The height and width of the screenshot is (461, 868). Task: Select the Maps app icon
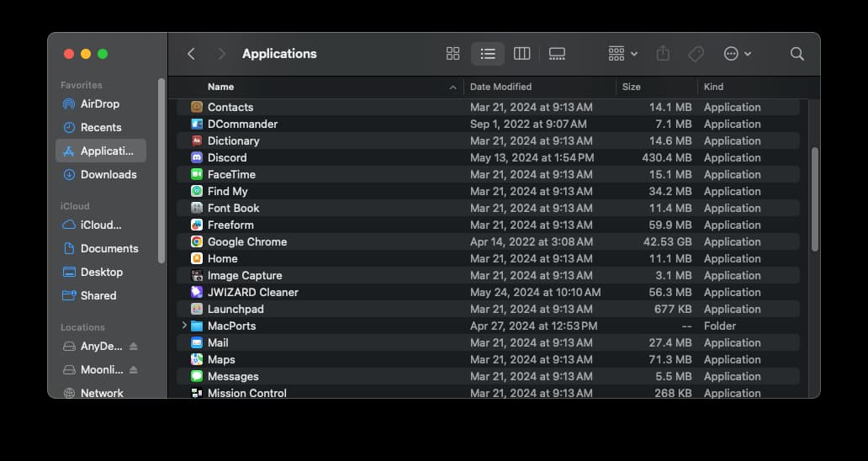pyautogui.click(x=197, y=359)
